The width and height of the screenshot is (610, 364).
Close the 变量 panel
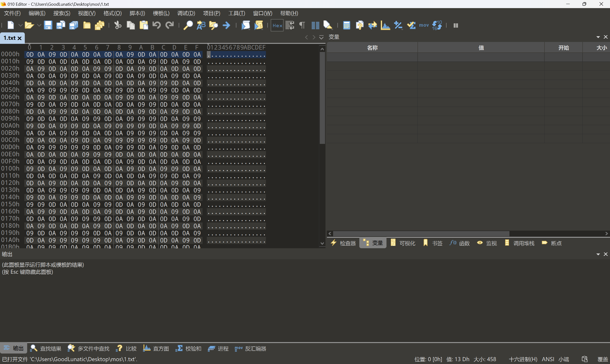point(605,37)
